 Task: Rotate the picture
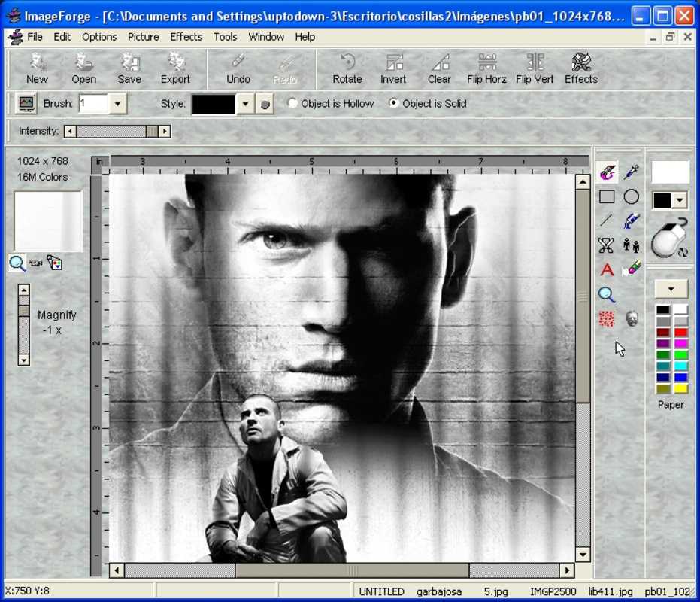pyautogui.click(x=347, y=68)
